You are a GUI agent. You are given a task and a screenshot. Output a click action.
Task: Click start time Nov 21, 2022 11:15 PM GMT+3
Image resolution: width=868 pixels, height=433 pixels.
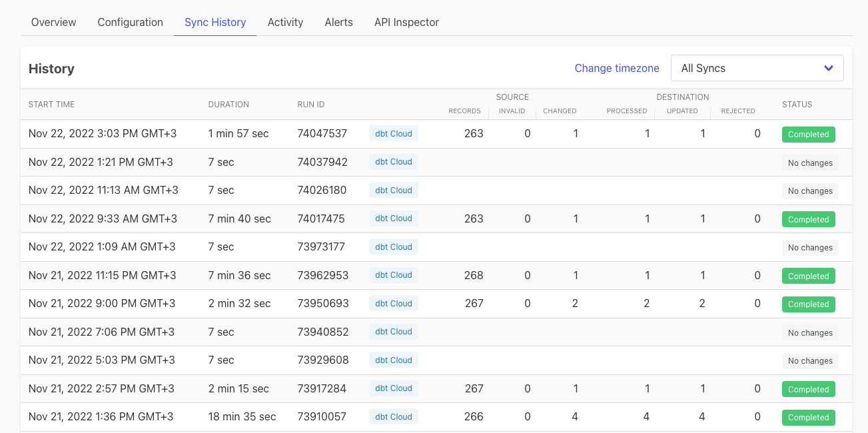click(103, 275)
